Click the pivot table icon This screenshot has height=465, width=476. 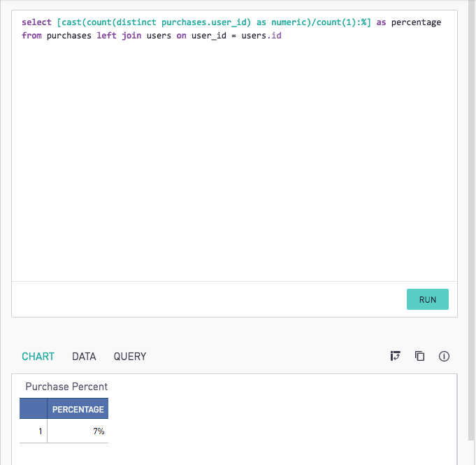[x=395, y=356]
